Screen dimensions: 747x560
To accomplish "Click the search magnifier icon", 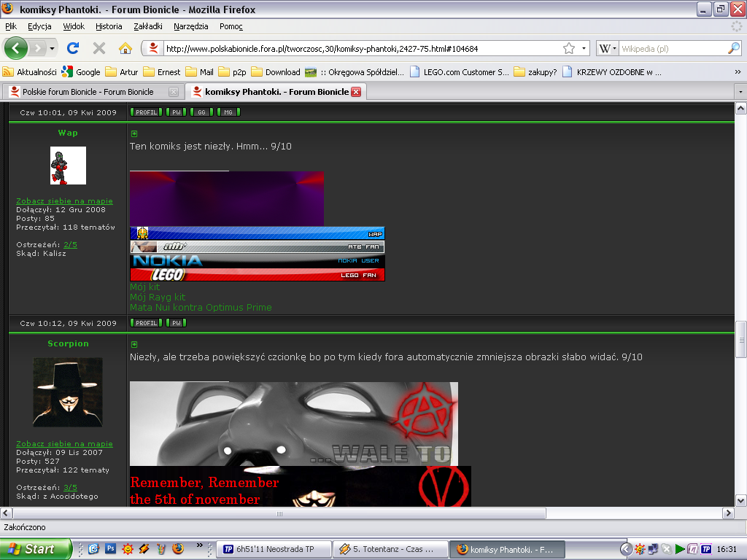I will click(734, 48).
